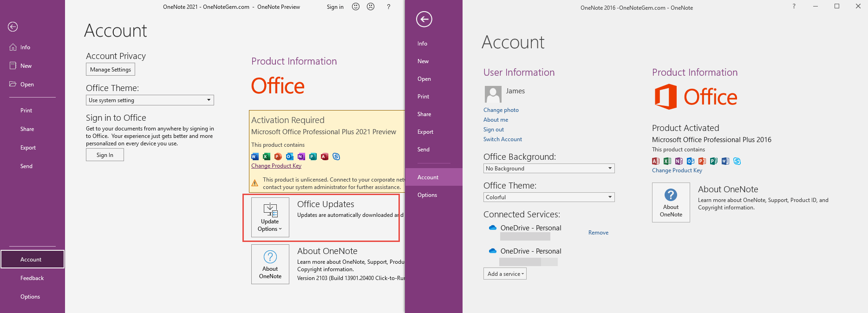Open help question mark in OneNote 2016 title bar
Viewport: 868px width, 313px height.
pos(794,6)
